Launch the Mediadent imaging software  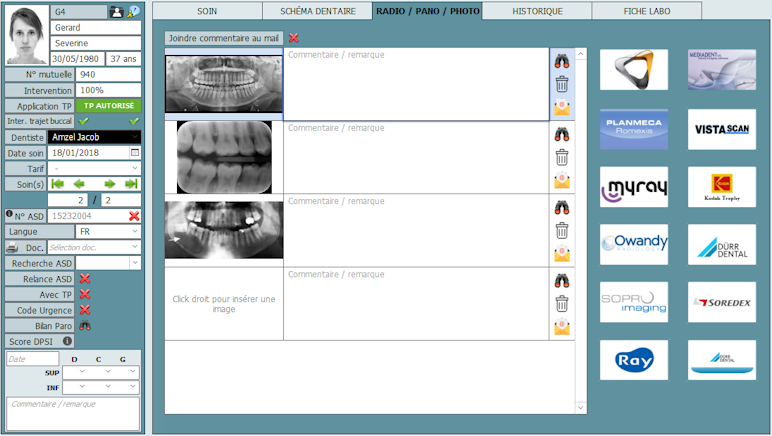click(722, 69)
